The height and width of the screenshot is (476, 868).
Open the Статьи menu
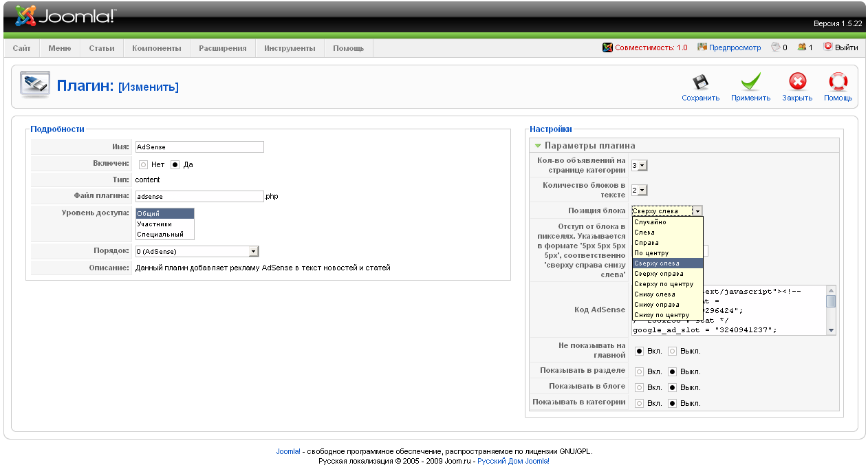point(102,48)
